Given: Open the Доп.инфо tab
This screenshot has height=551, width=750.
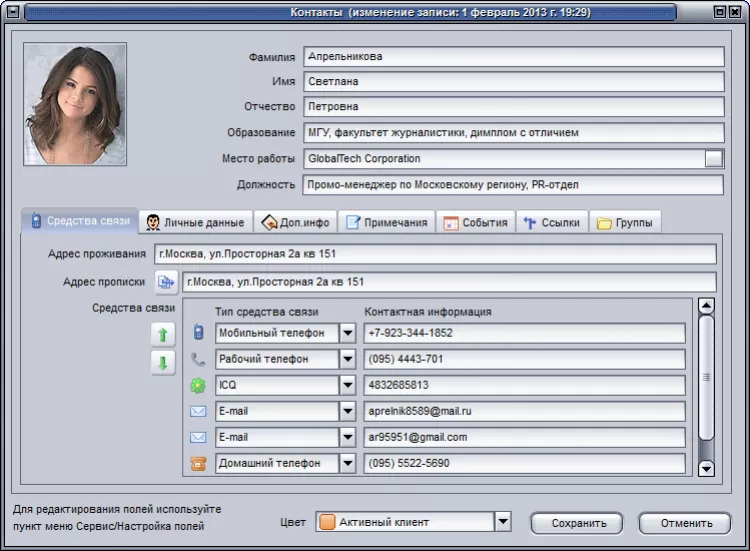Looking at the screenshot, I should tap(295, 222).
